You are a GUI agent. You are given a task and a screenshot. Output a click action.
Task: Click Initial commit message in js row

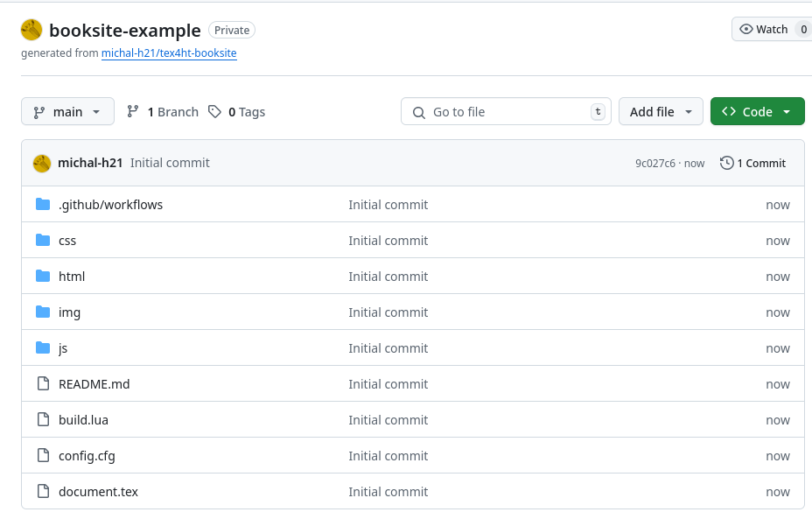[x=388, y=348]
